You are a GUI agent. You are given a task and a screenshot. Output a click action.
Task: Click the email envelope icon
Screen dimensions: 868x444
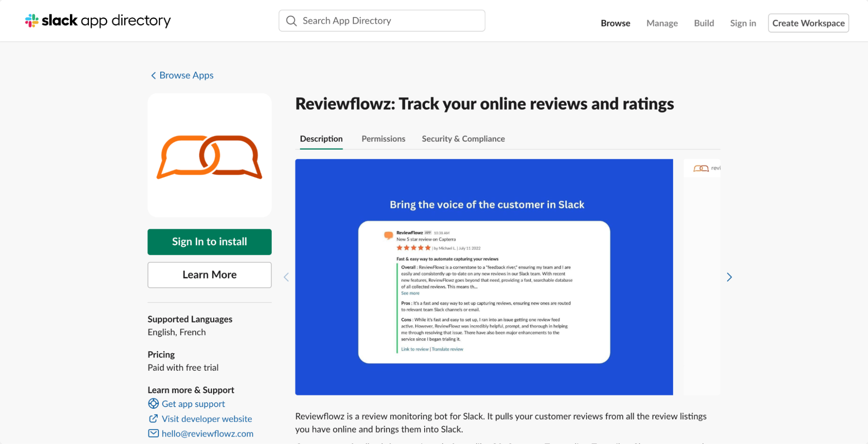click(153, 433)
